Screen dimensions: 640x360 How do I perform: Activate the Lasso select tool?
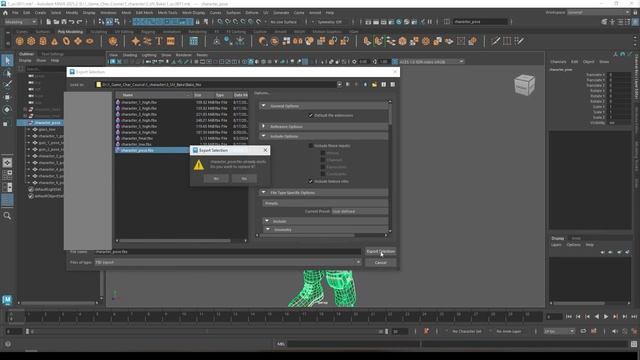(x=7, y=73)
